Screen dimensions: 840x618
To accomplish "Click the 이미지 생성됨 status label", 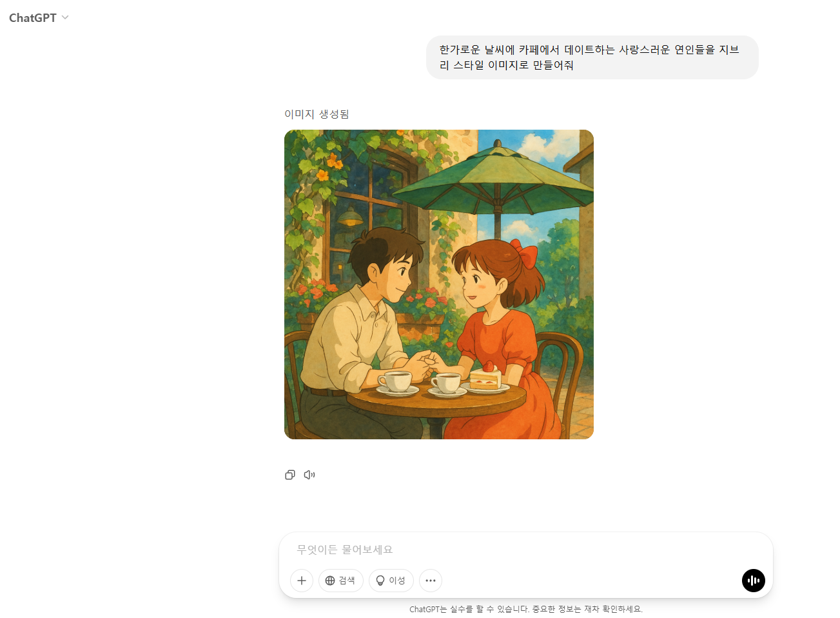I will (317, 114).
